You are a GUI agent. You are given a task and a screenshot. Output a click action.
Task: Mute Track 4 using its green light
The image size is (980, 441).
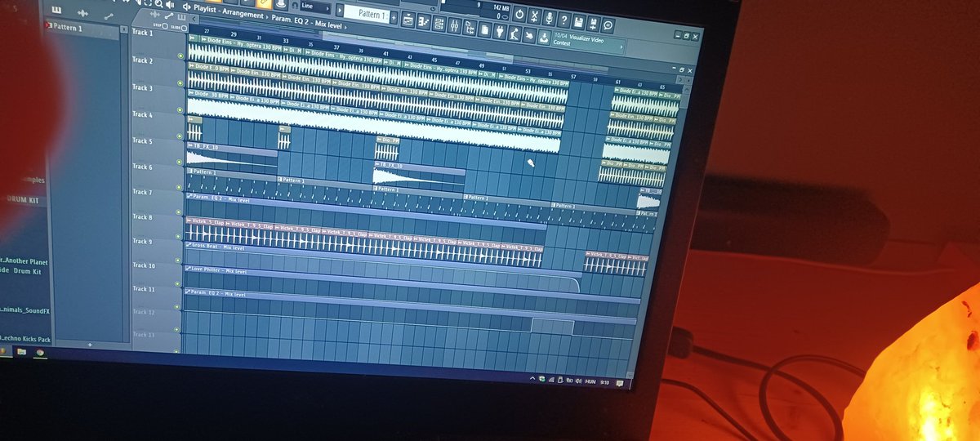[180, 136]
